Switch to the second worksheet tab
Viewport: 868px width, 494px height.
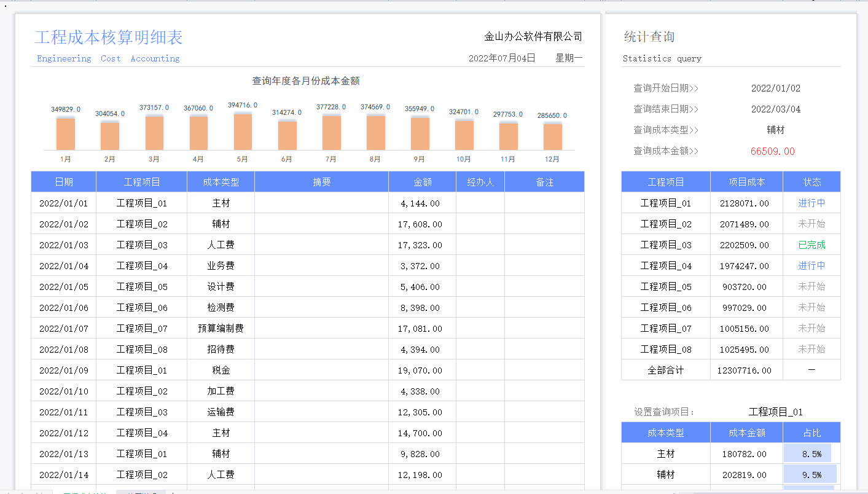click(141, 492)
